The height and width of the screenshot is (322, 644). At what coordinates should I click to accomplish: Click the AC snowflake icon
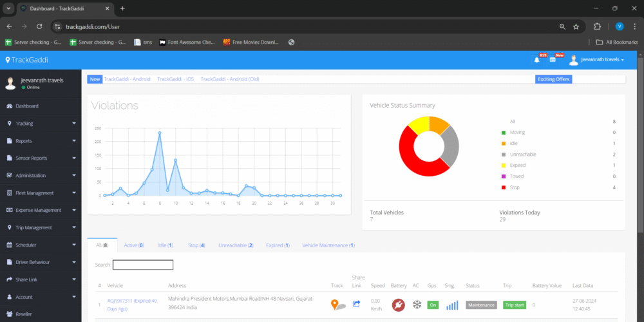[417, 305]
